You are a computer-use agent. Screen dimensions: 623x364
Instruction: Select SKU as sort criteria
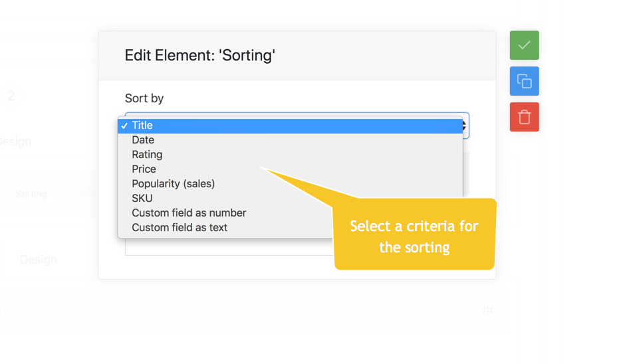(142, 199)
